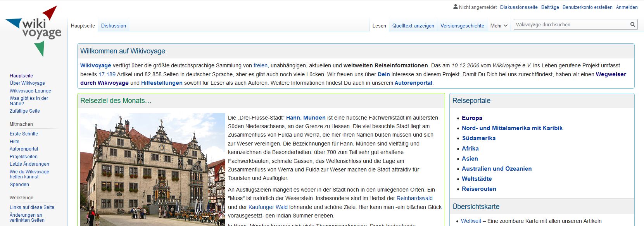644x226 pixels.
Task: Open the Südamerika portal
Action: click(x=479, y=138)
